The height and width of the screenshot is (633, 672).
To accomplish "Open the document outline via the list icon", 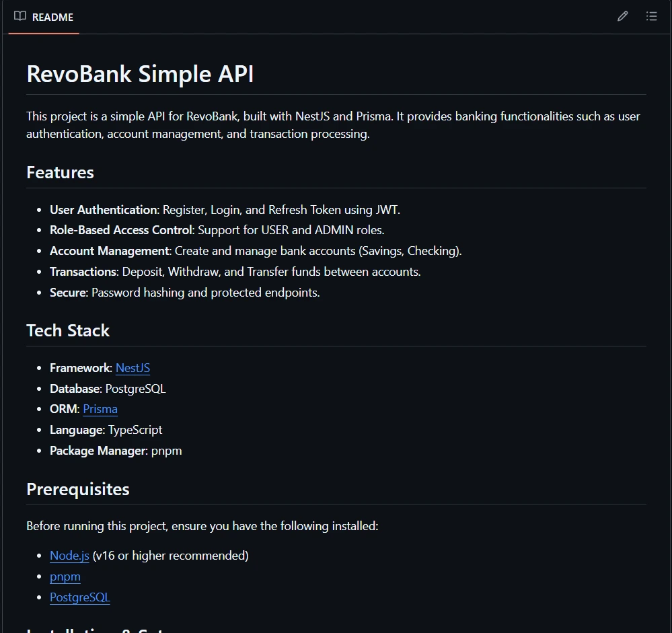I will point(651,15).
